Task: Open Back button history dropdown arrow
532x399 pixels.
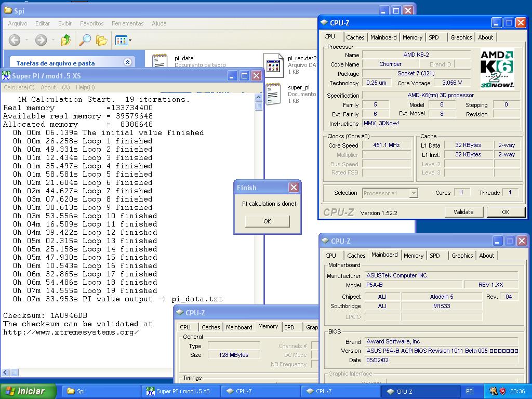Action: (27, 40)
